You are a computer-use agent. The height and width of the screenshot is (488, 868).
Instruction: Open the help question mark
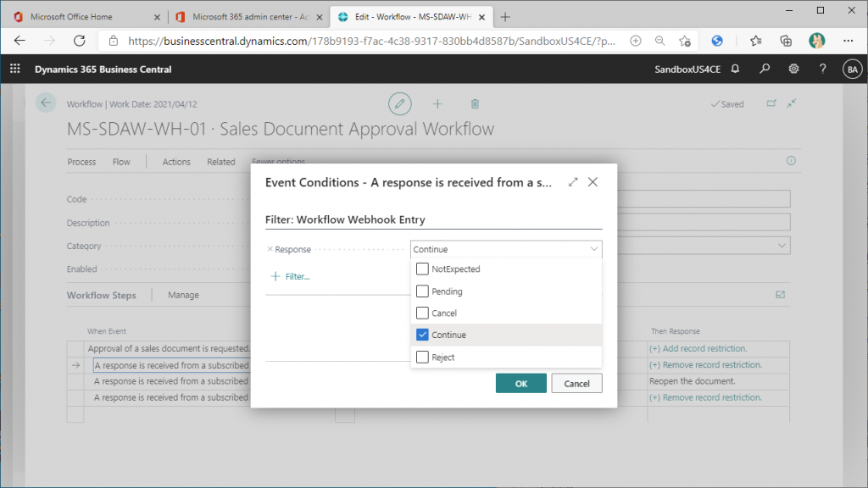pyautogui.click(x=822, y=69)
